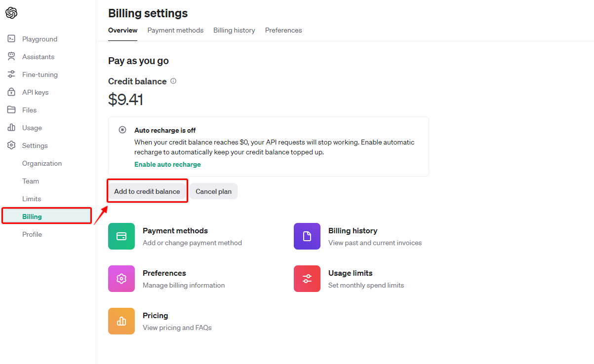This screenshot has height=364, width=594.
Task: Click the API keys lock icon
Action: point(11,92)
